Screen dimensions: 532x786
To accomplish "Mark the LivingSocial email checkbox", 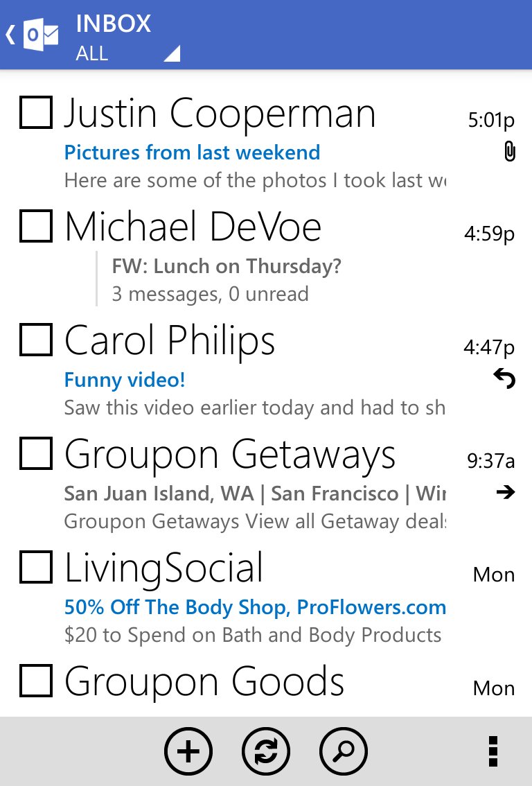I will [36, 568].
